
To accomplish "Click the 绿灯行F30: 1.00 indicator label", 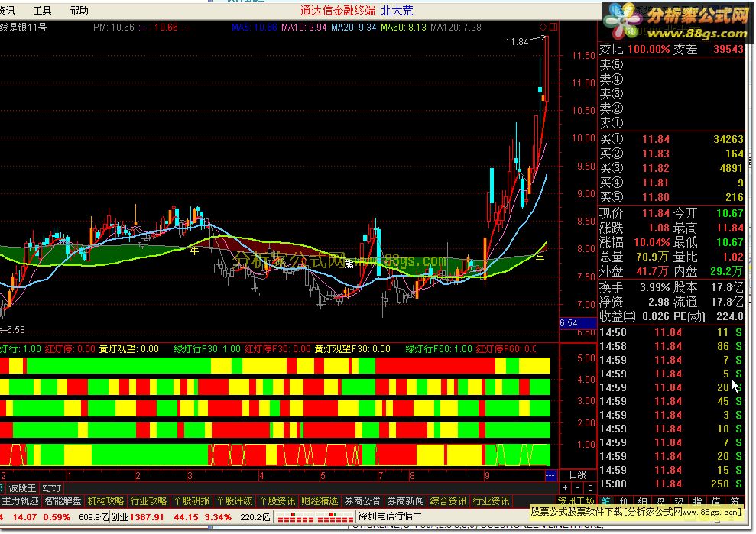I will pyautogui.click(x=207, y=349).
